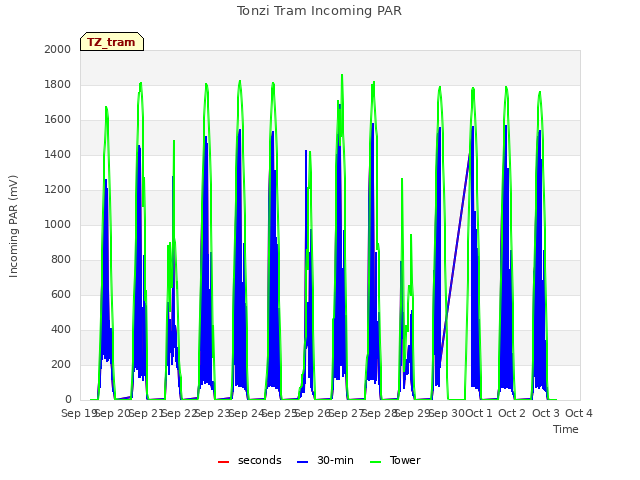640x480 pixels.
Task: Click the Sep 30 x-axis label
Action: click(447, 413)
